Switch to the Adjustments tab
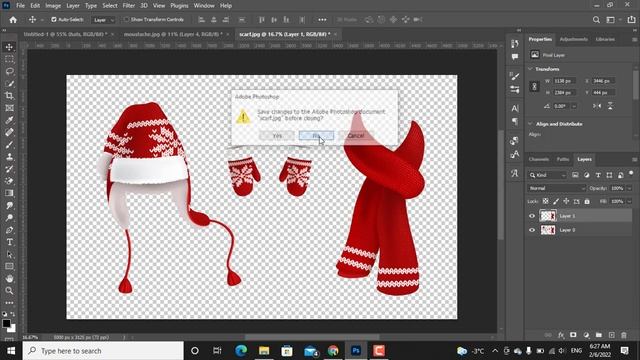640x360 pixels. [573, 39]
